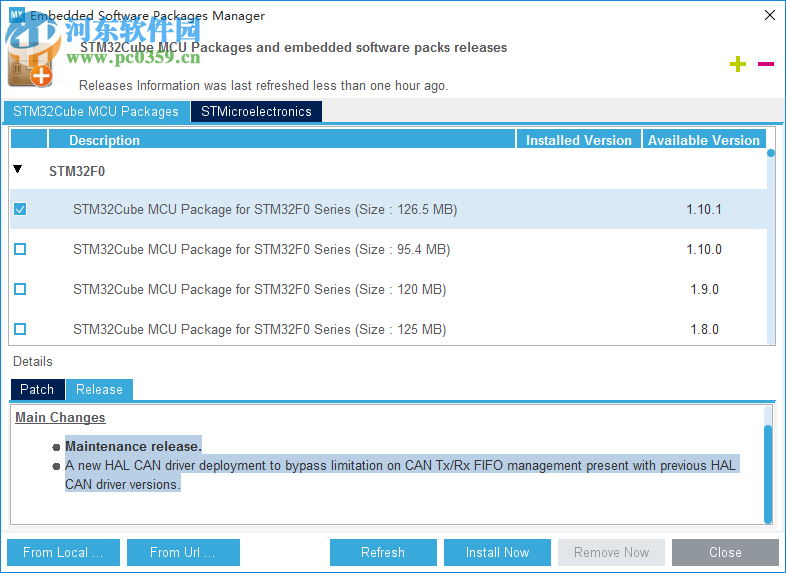Image resolution: width=786 pixels, height=573 pixels.
Task: Switch to the STMicroelectronics tab
Action: (x=256, y=111)
